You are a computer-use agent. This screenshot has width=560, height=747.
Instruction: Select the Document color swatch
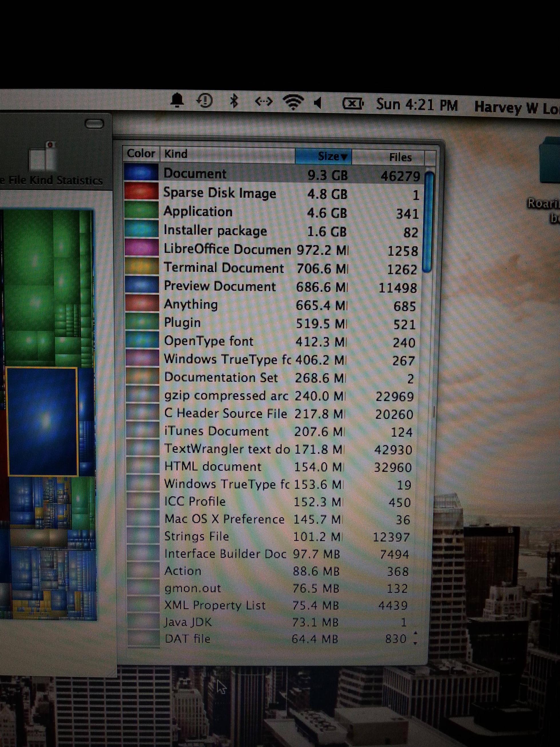141,172
